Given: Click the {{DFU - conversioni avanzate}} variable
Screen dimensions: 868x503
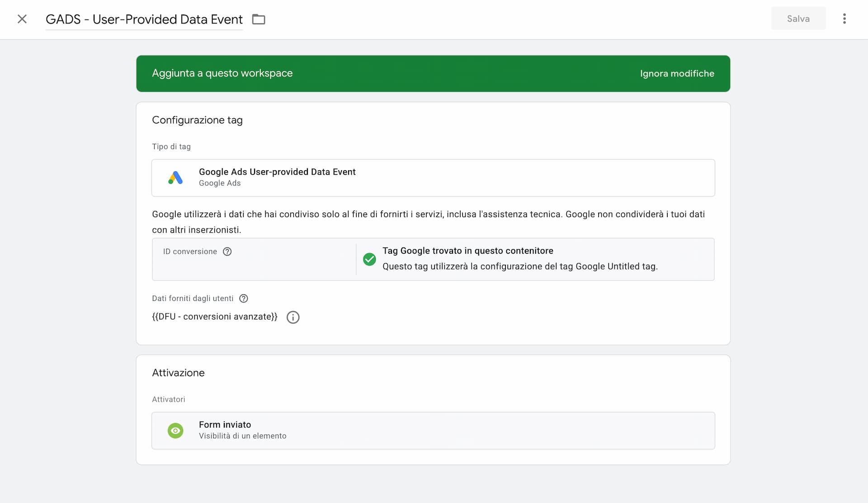Looking at the screenshot, I should (x=214, y=317).
